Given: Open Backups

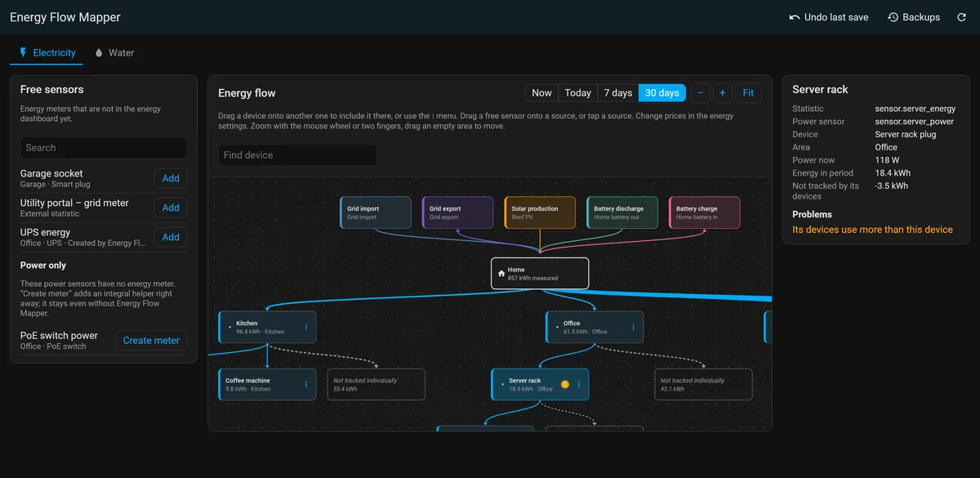Looking at the screenshot, I should 914,17.
